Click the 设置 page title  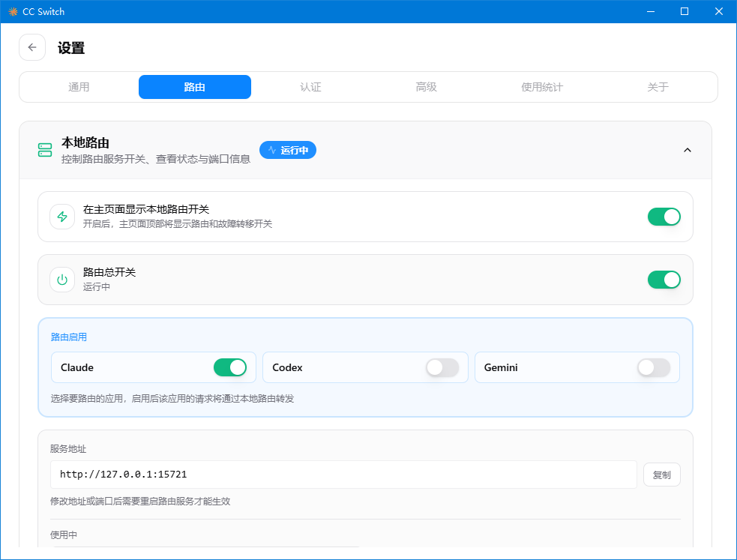[71, 48]
